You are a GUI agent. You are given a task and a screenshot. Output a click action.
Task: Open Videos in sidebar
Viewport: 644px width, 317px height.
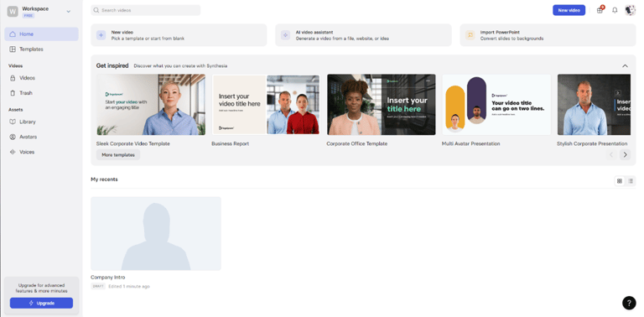[41, 78]
